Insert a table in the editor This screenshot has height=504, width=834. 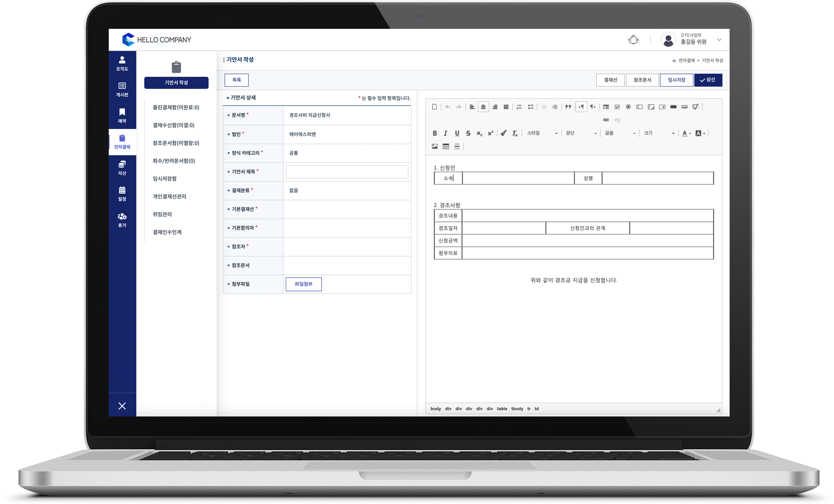click(446, 147)
